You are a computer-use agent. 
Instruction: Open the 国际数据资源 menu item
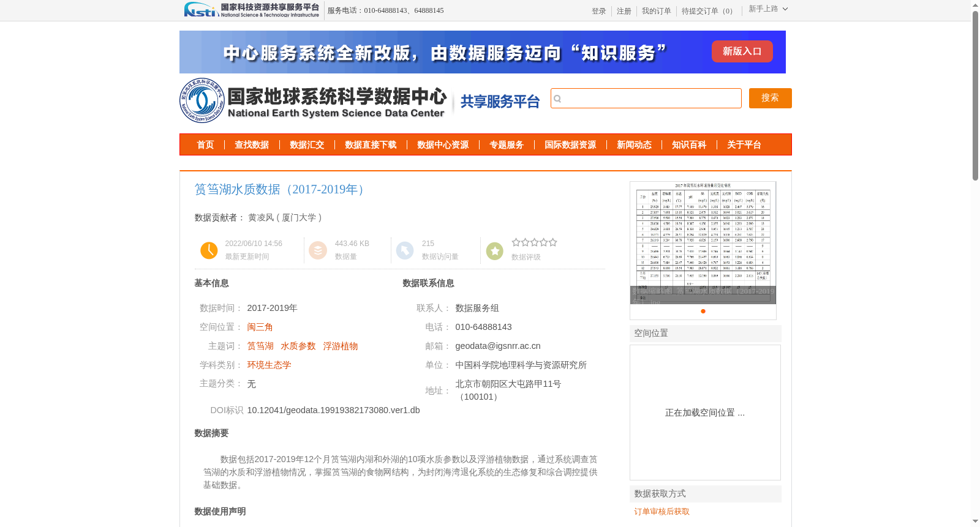click(x=570, y=145)
